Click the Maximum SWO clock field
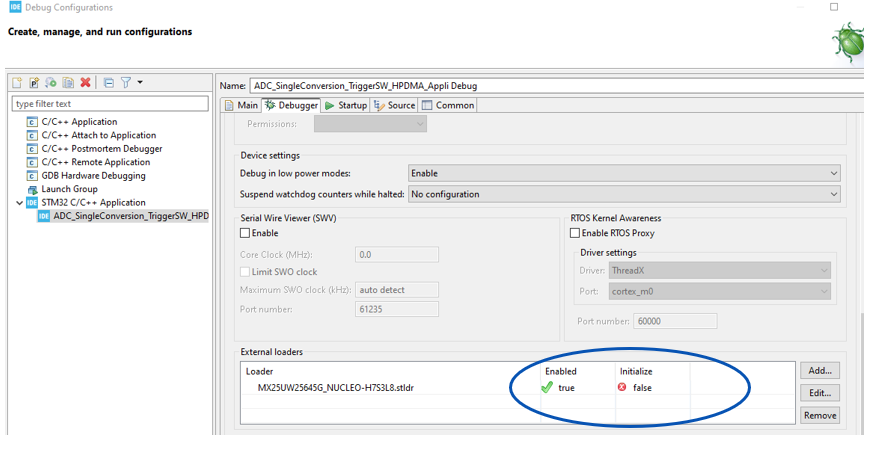The width and height of the screenshot is (888, 452). pos(396,290)
